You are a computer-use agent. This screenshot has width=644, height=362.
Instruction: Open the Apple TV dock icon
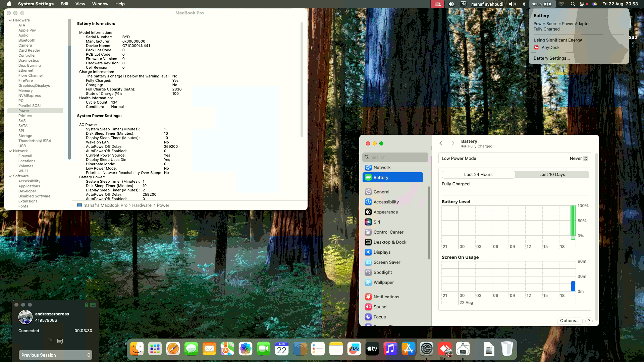tap(372, 349)
